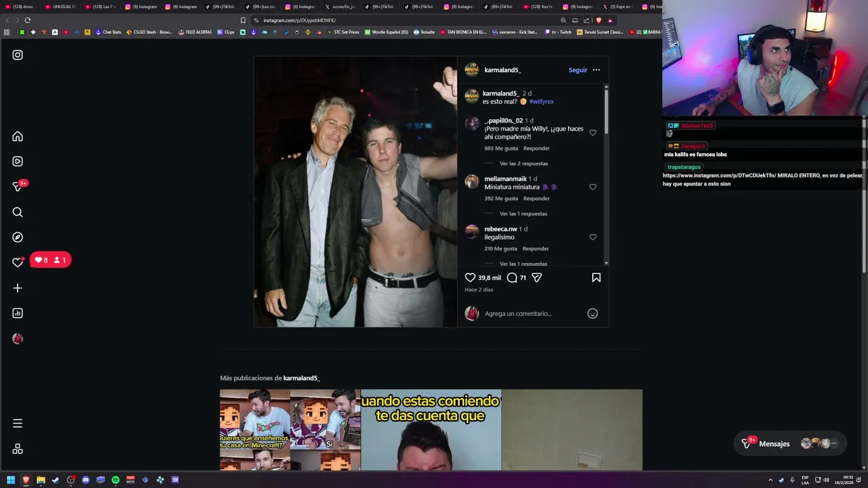Open the Chat Stats bookmark
Image resolution: width=868 pixels, height=488 pixels.
point(108,32)
